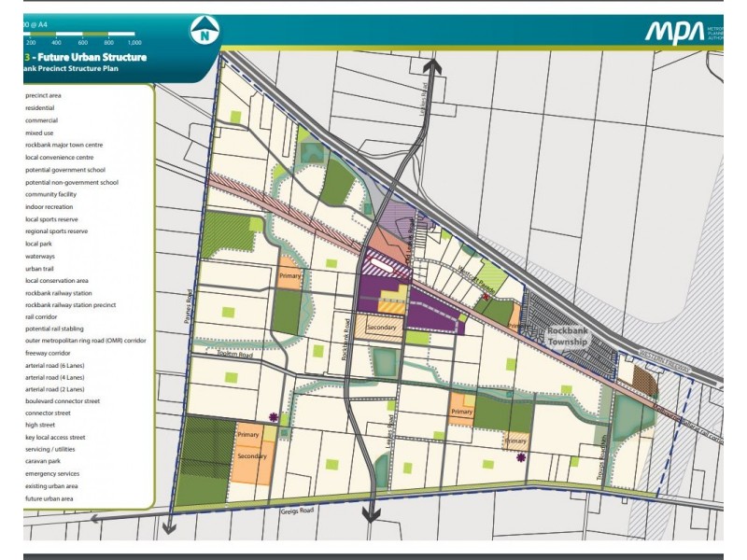Image resolution: width=747 pixels, height=560 pixels.
Task: Select the 'caravan park' legend entry
Action: [43, 462]
